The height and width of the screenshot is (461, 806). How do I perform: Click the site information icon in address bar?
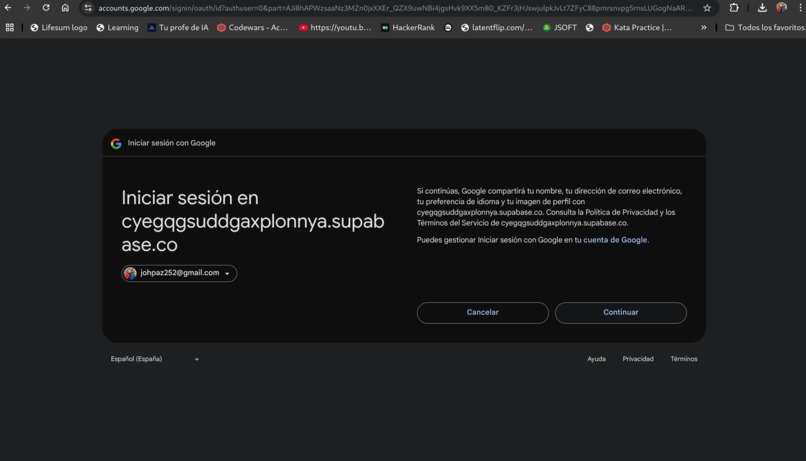[88, 8]
